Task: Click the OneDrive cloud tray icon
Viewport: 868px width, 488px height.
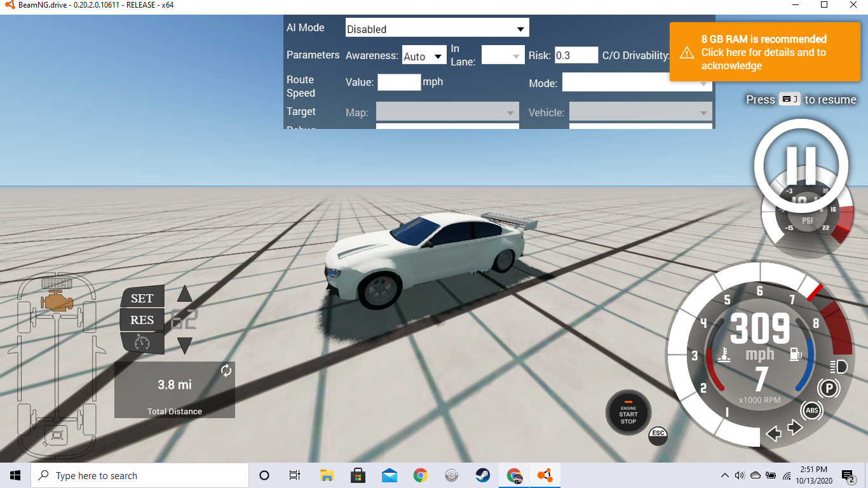Action: (756, 475)
